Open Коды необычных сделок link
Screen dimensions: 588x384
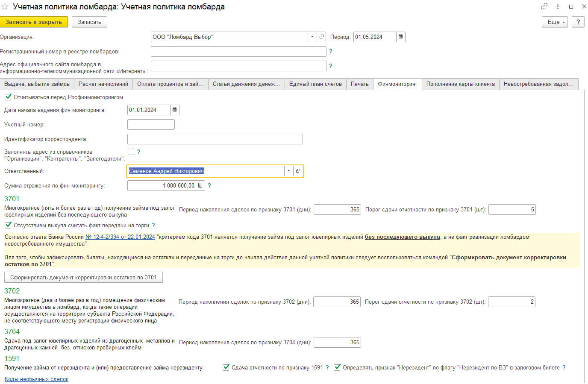pyautogui.click(x=36, y=379)
